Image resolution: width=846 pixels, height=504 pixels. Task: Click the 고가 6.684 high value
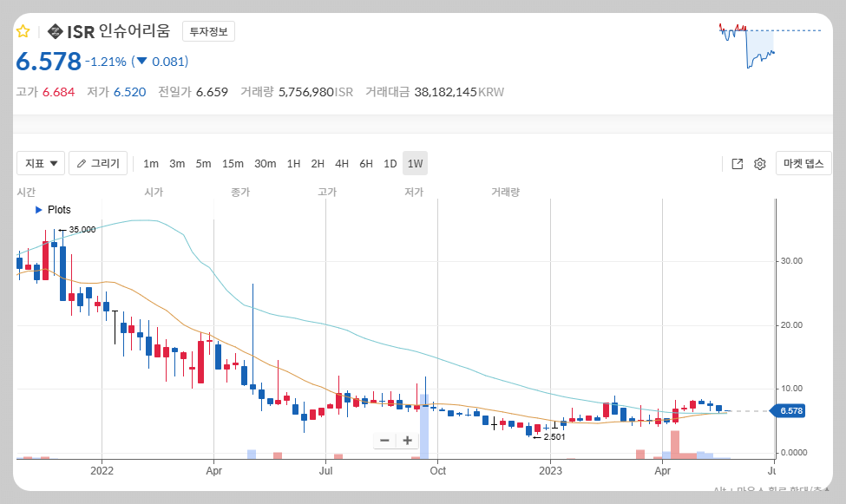tap(45, 92)
